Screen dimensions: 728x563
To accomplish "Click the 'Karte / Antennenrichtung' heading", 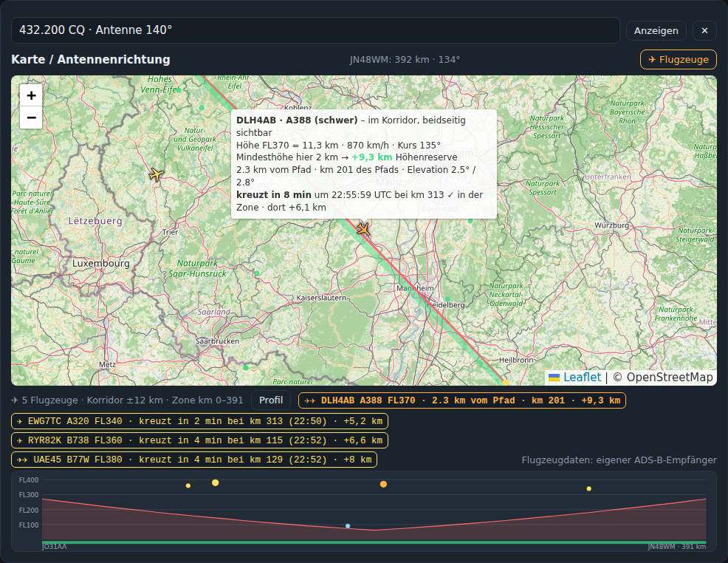I will [91, 59].
